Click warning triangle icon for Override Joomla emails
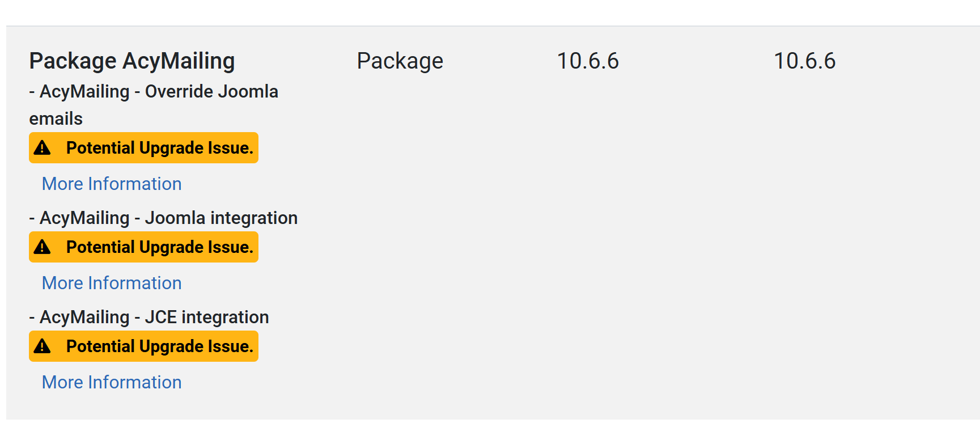 (x=43, y=148)
